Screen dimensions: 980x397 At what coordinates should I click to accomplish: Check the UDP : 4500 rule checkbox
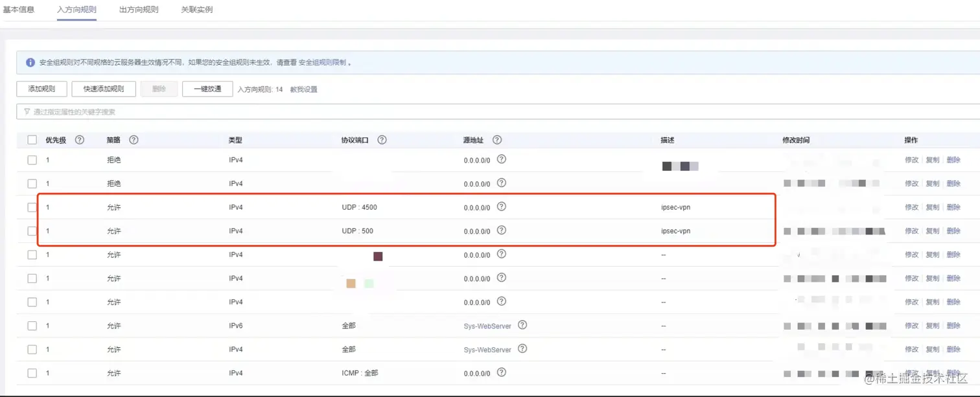coord(32,207)
